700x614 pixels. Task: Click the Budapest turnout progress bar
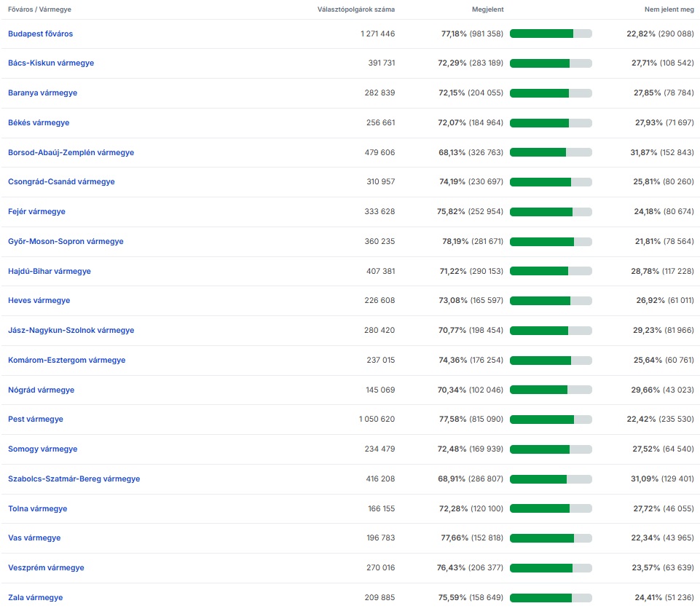[x=551, y=34]
